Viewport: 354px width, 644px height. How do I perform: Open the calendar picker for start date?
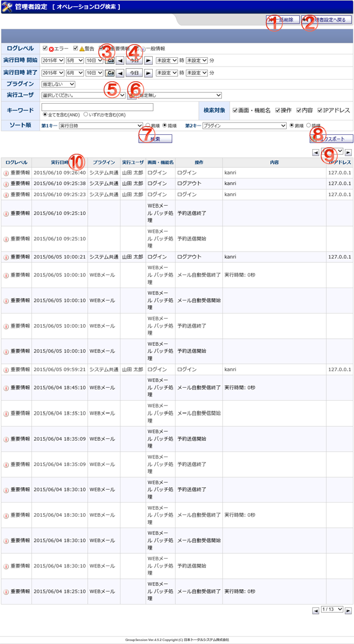[110, 60]
